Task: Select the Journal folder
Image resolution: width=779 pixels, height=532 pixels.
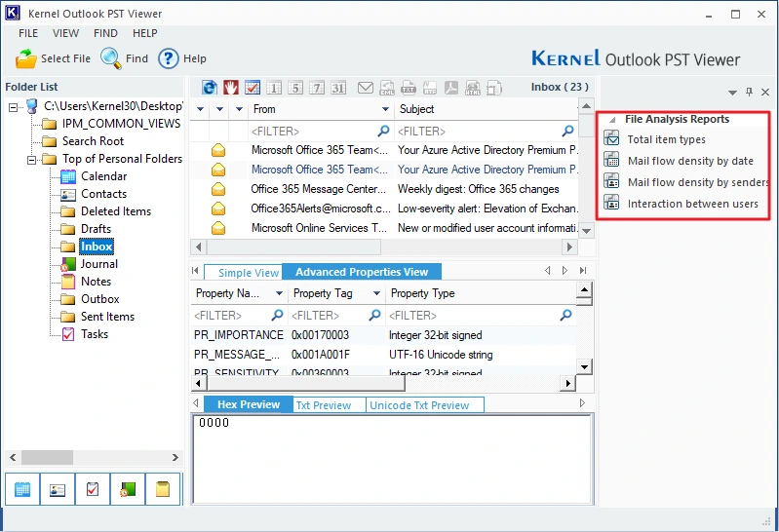Action: click(x=98, y=264)
